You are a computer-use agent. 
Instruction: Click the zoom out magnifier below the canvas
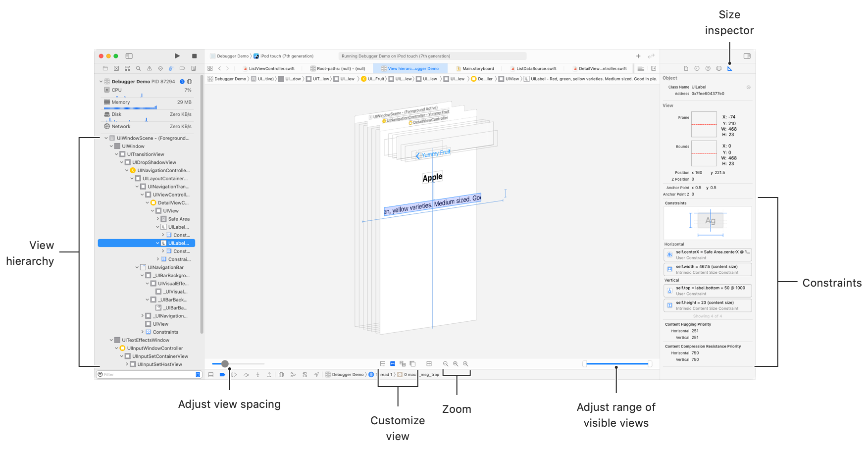[446, 364]
